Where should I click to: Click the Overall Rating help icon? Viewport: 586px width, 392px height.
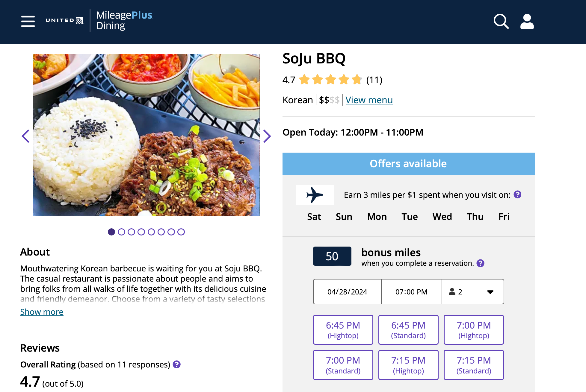pos(177,364)
